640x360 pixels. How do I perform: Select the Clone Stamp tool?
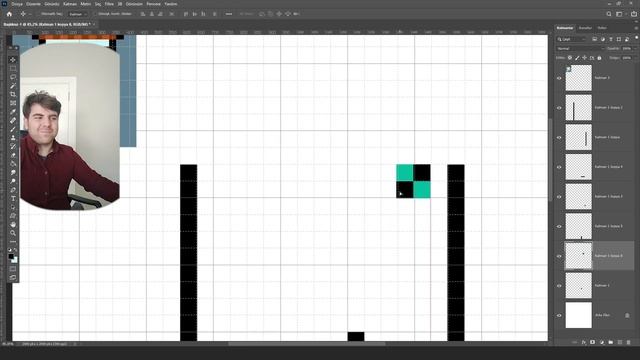click(x=13, y=138)
